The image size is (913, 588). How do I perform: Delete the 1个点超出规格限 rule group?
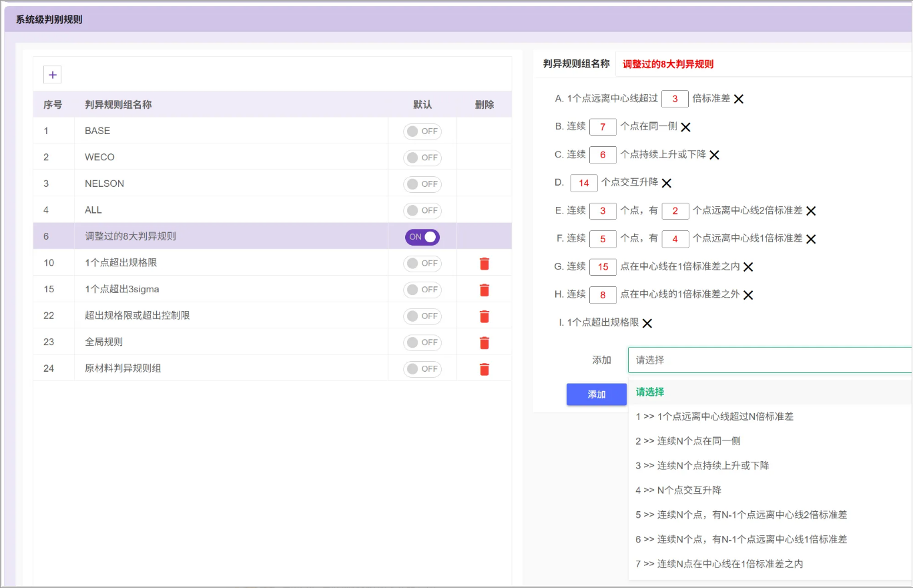pos(484,264)
